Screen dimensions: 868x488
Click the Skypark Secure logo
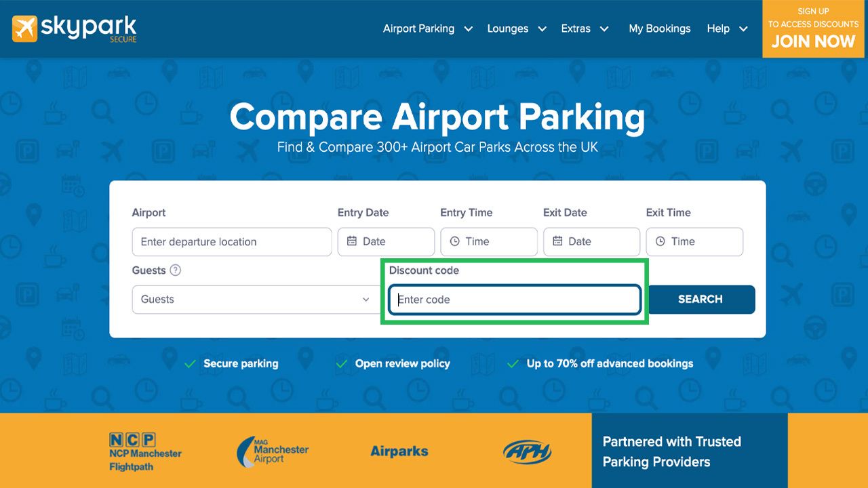[73, 28]
